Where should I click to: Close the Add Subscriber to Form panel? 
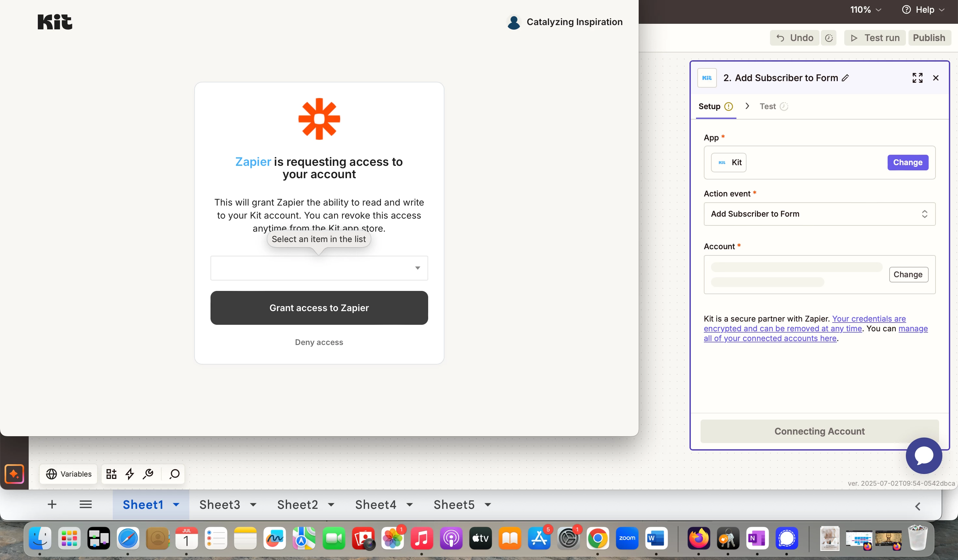pos(936,78)
